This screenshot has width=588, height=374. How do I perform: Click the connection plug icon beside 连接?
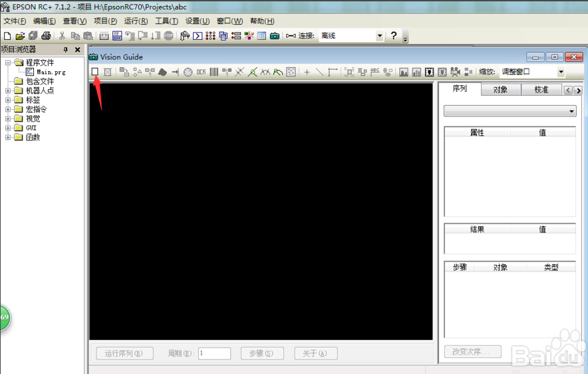point(291,36)
